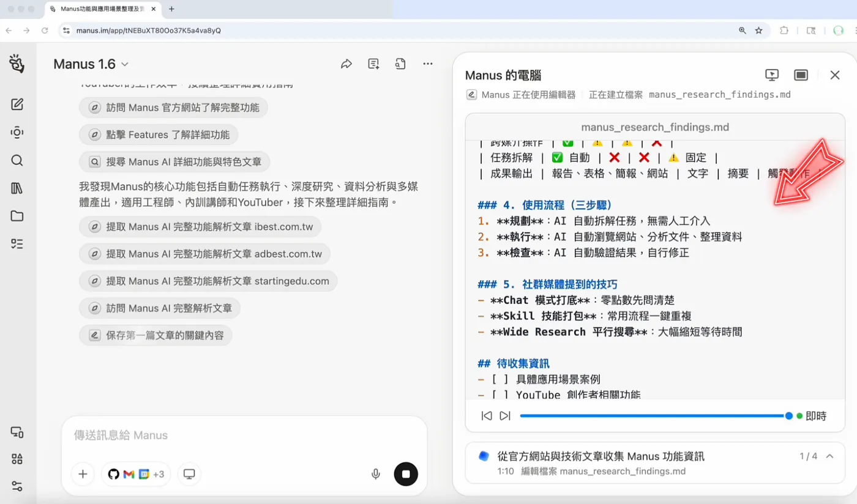
Task: Open the step 點擊 Features 了解詳細功能
Action: click(159, 135)
